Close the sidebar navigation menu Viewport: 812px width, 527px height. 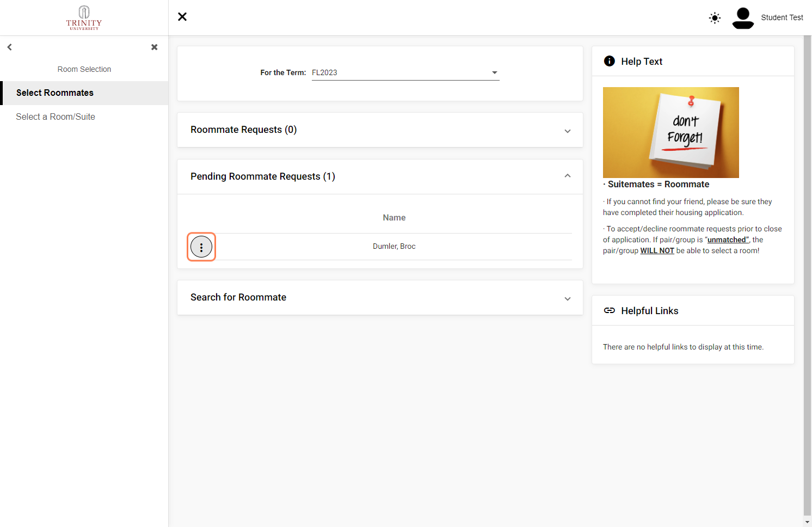pyautogui.click(x=155, y=47)
